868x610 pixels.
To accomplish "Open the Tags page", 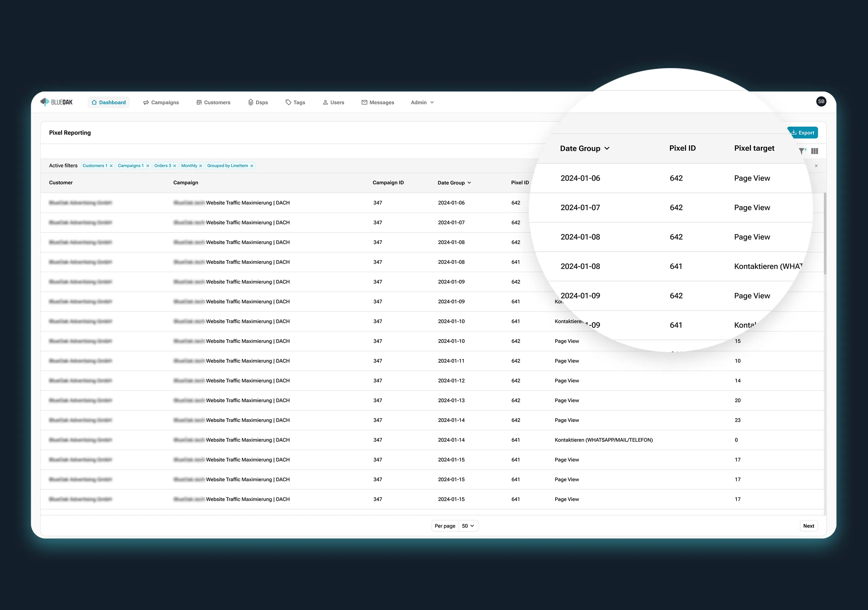I will pyautogui.click(x=295, y=102).
